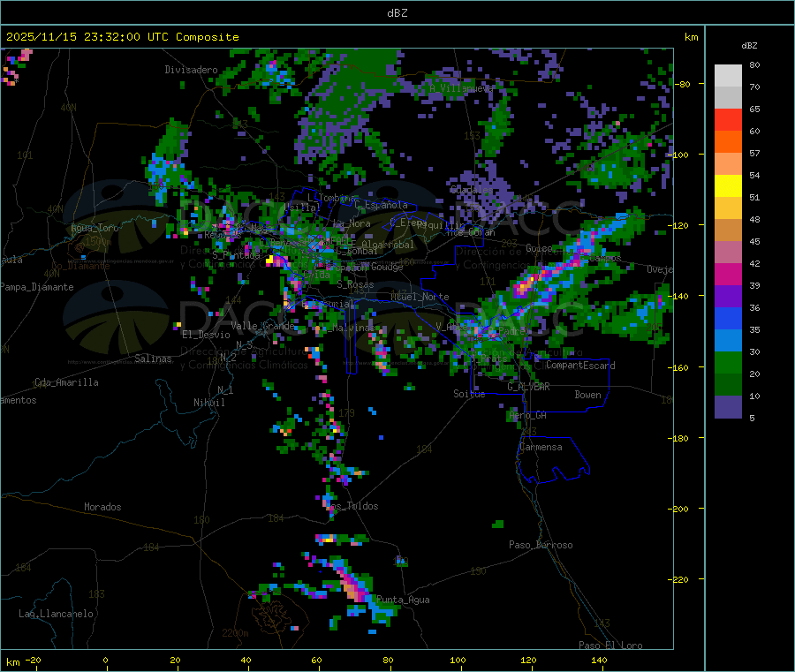
Task: Click the Paso_El_Loro map label
Action: 610,646
